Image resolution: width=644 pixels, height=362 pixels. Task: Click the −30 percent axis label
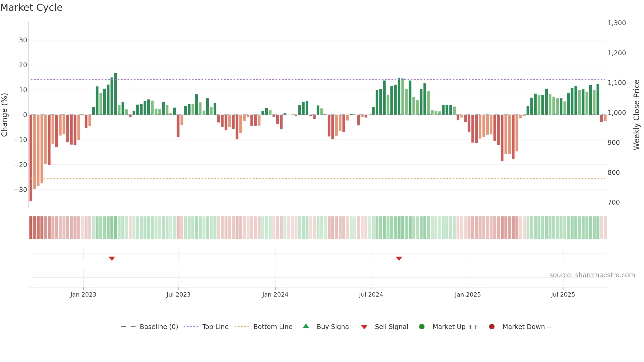(x=21, y=190)
